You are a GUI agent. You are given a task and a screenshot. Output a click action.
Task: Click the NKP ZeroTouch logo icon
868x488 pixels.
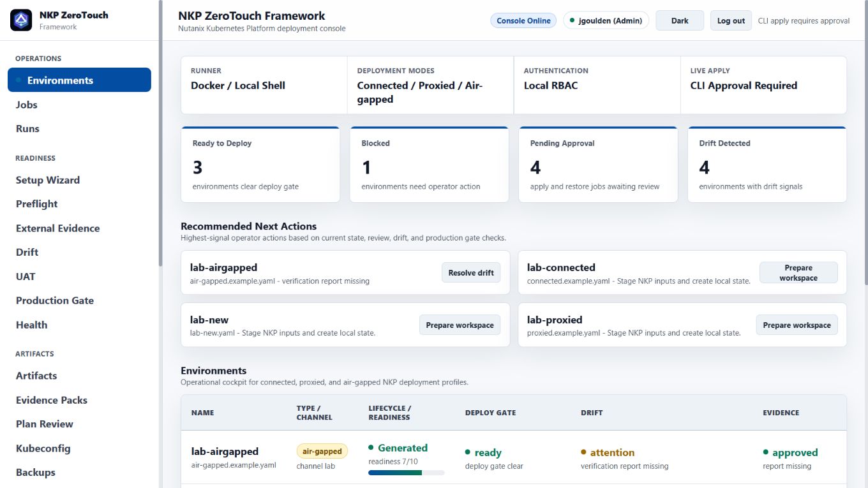pyautogui.click(x=21, y=20)
